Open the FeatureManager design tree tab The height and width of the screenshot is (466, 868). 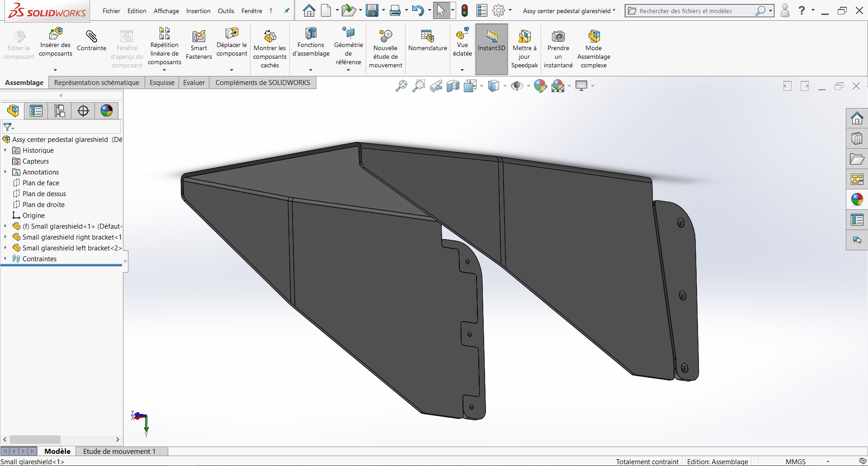click(x=13, y=111)
